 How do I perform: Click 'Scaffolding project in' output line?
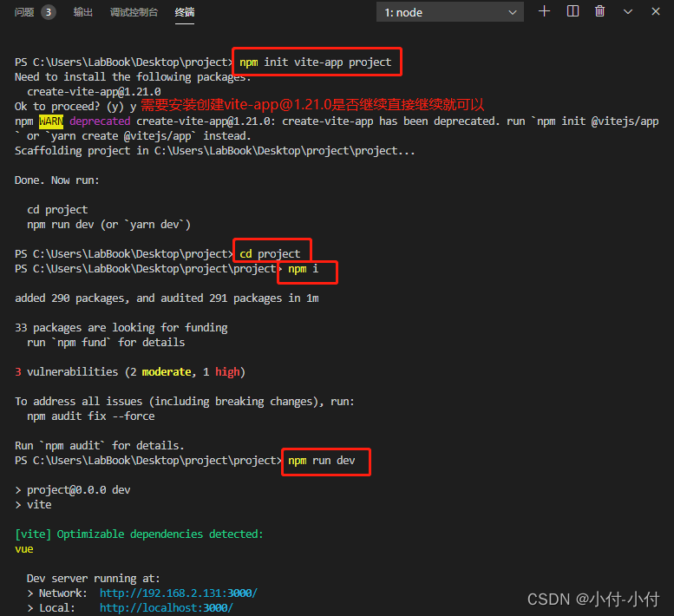(x=214, y=150)
